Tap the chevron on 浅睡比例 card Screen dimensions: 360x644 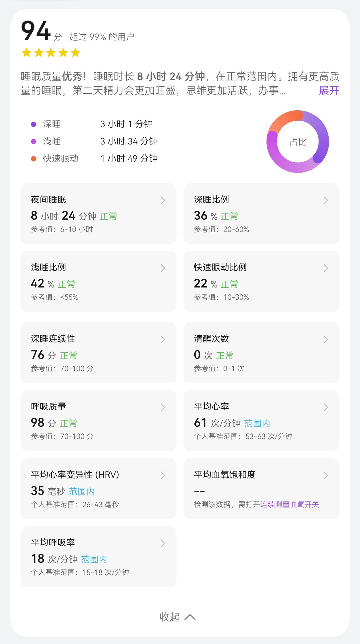(x=163, y=268)
